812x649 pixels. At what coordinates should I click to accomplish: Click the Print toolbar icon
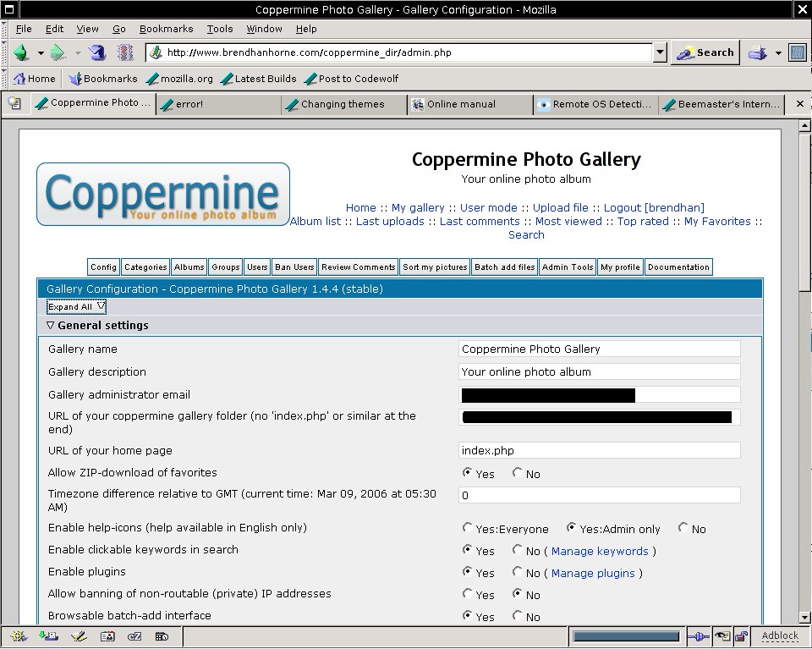point(758,52)
